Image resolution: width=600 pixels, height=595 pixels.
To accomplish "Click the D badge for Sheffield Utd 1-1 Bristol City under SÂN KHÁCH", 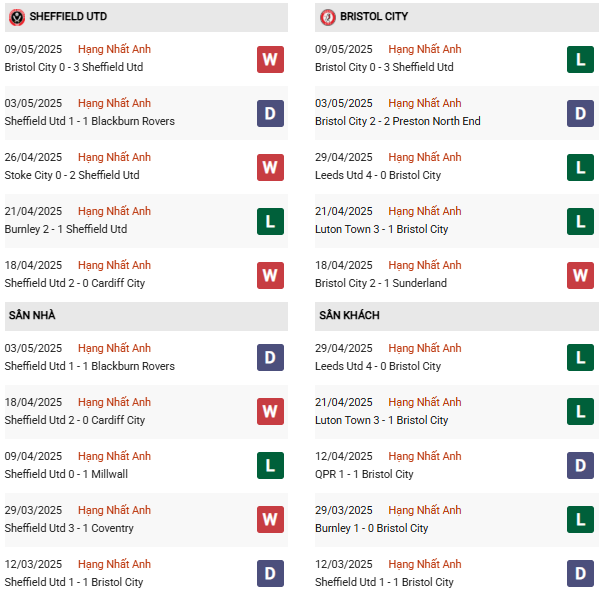I will (580, 573).
